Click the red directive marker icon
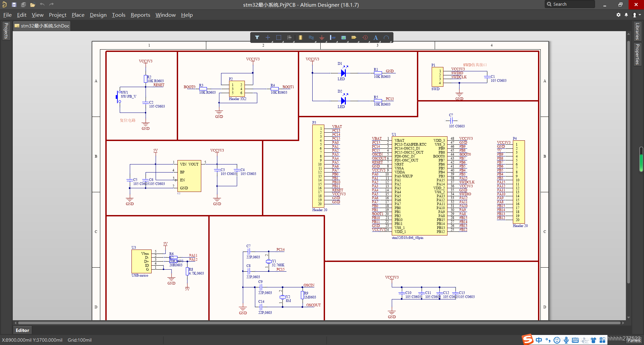 pos(365,38)
